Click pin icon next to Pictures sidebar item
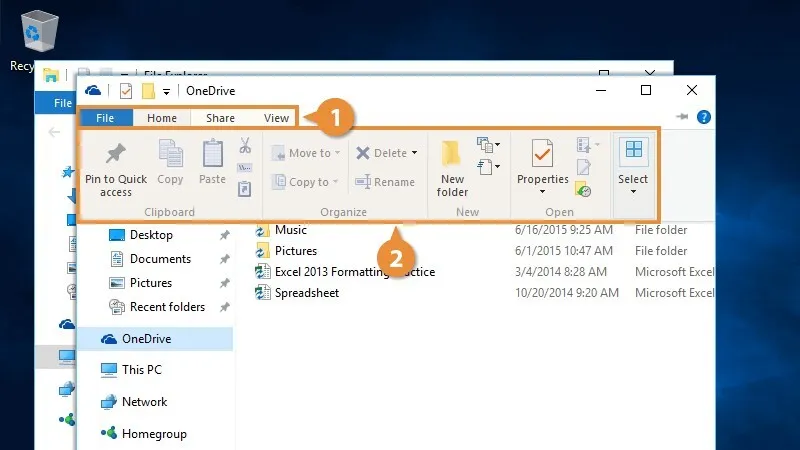The height and width of the screenshot is (450, 800). tap(224, 283)
